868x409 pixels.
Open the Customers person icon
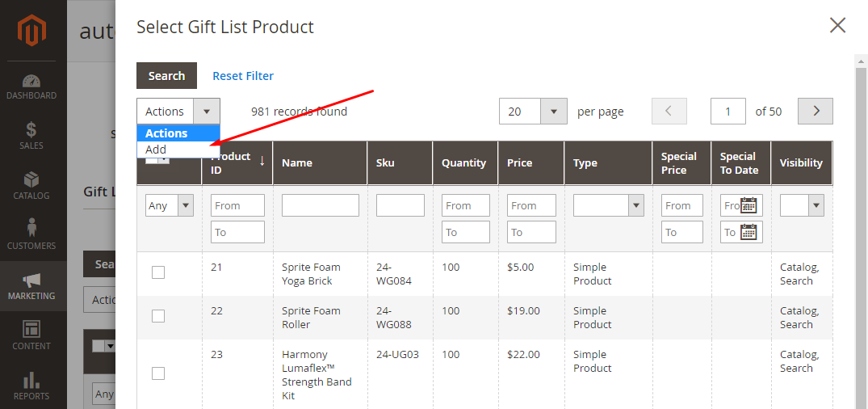coord(31,229)
